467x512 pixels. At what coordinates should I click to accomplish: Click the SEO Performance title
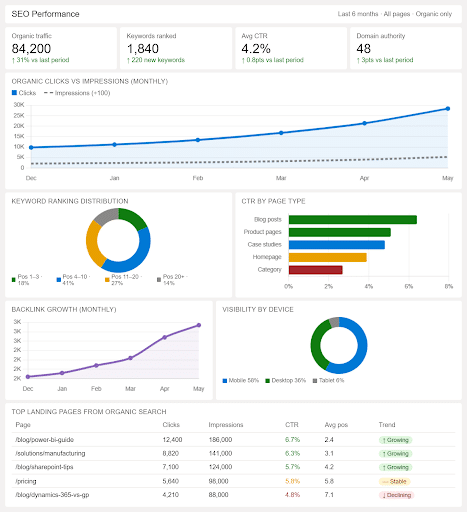pyautogui.click(x=45, y=14)
